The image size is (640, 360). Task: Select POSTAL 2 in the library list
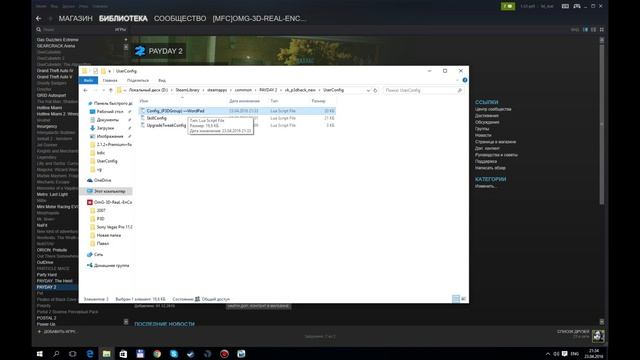pos(47,318)
